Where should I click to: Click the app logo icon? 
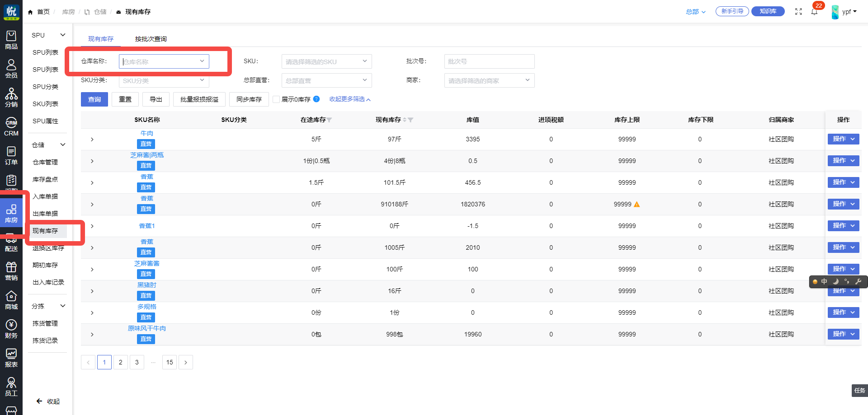[x=11, y=12]
